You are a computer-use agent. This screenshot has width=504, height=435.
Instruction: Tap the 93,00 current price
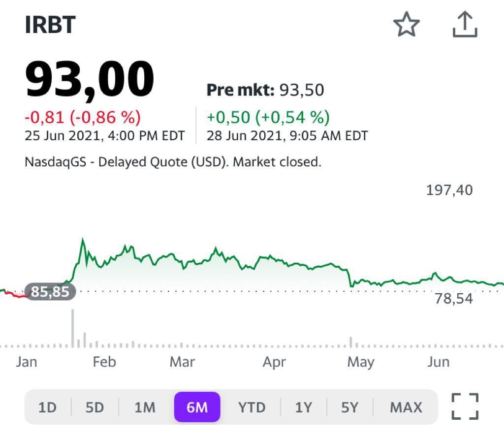(90, 79)
